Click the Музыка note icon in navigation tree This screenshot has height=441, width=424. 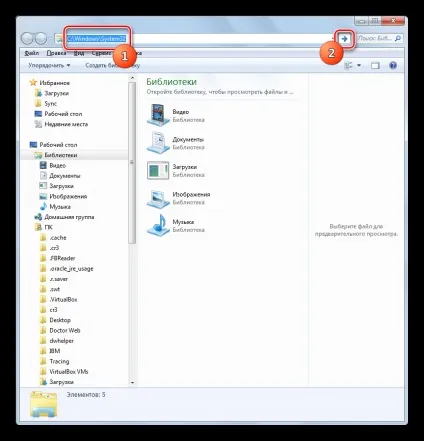point(43,206)
